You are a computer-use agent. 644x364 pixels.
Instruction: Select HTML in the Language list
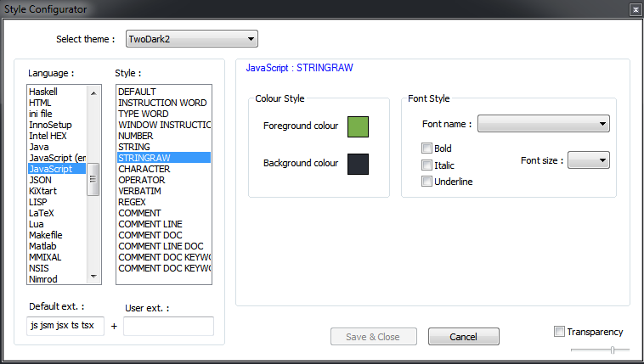[57, 103]
